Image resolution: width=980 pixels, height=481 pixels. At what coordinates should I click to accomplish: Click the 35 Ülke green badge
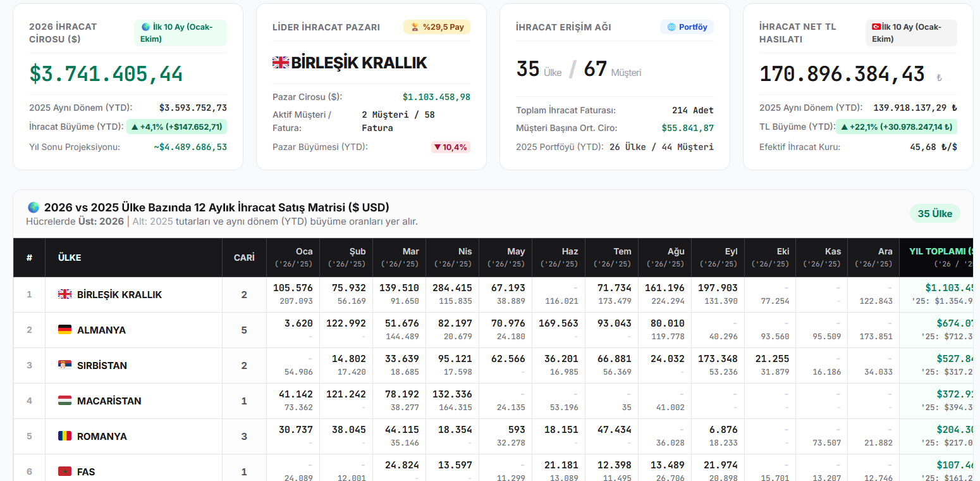[935, 214]
